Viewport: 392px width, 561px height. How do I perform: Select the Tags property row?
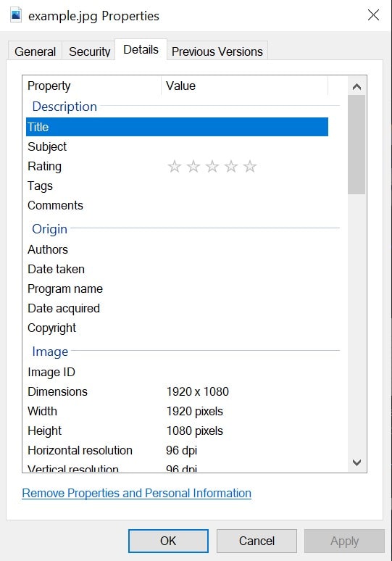[177, 186]
